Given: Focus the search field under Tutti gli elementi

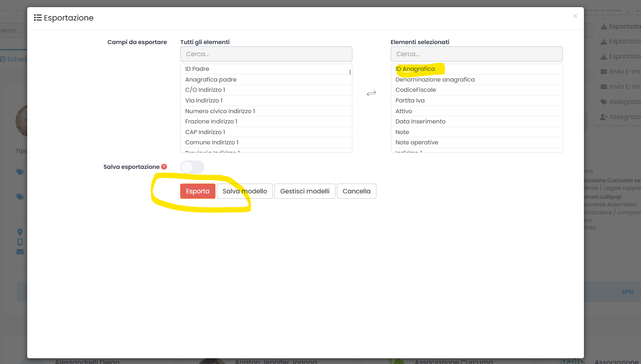Looking at the screenshot, I should 266,54.
